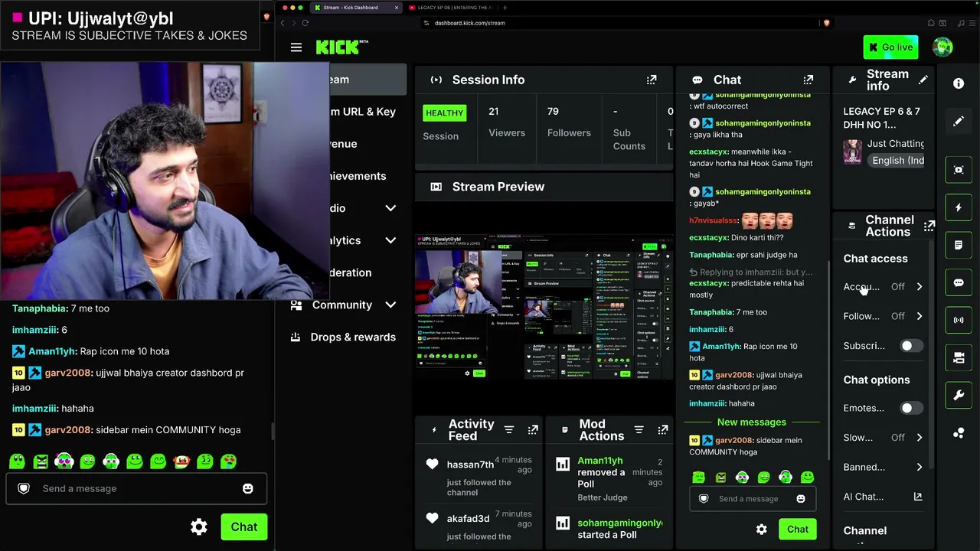Screen dimensions: 980x551
Task: Toggle the stream preview widget icon in right rail
Action: [959, 170]
